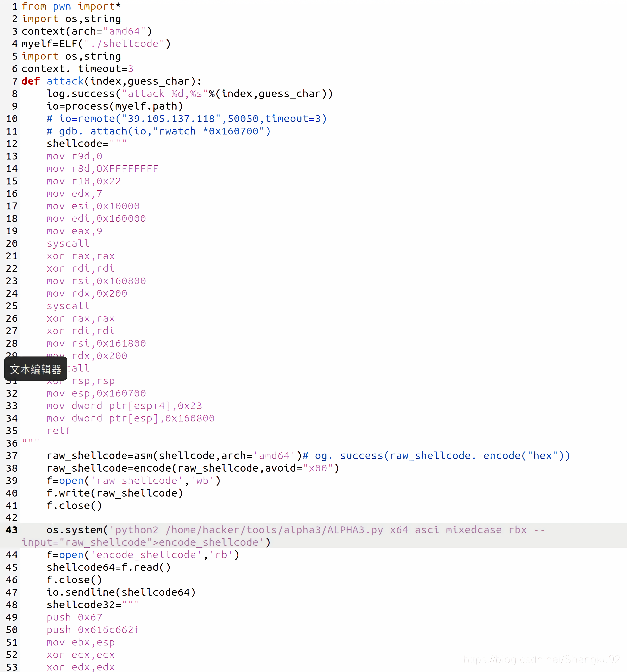The width and height of the screenshot is (627, 672).
Task: Place cursor on 'retf' instruction line
Action: point(59,431)
